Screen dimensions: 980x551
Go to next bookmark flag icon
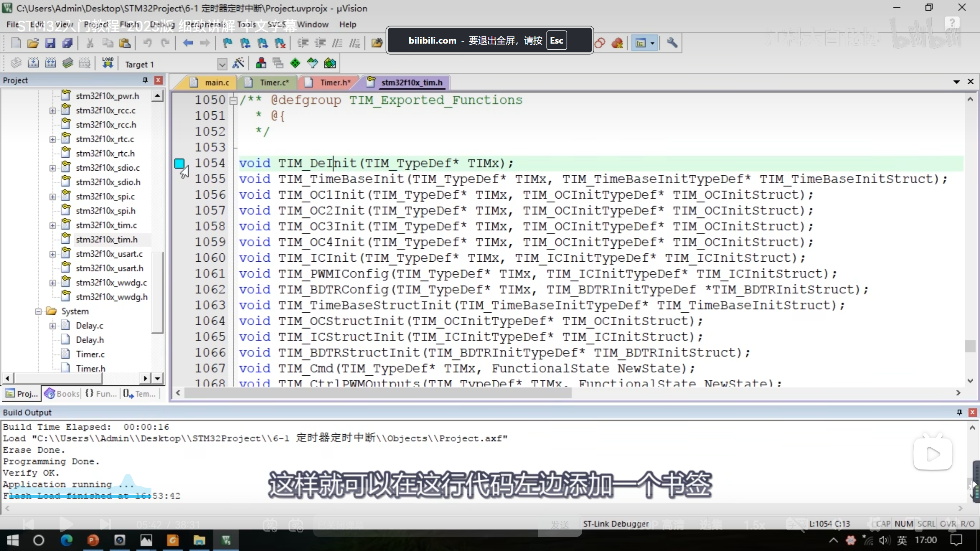coord(263,43)
